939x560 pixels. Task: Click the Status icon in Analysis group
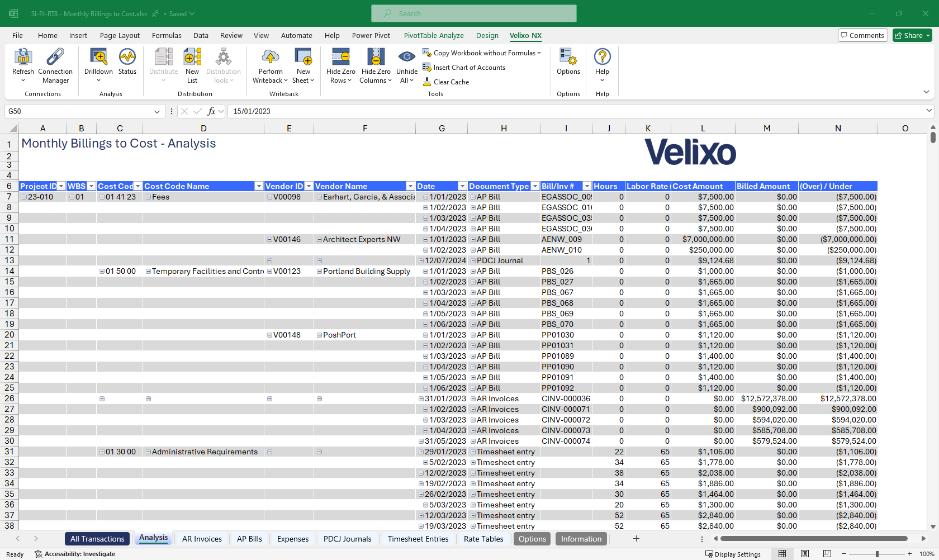tap(127, 57)
